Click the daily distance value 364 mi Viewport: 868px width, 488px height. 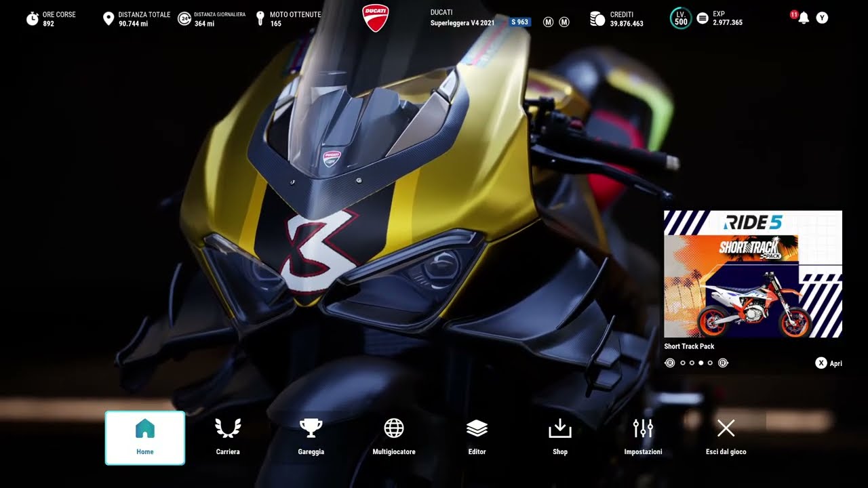click(204, 24)
